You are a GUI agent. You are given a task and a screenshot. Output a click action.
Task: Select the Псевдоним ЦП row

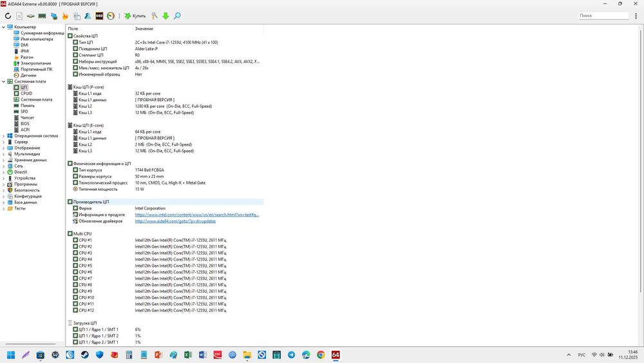[165, 48]
